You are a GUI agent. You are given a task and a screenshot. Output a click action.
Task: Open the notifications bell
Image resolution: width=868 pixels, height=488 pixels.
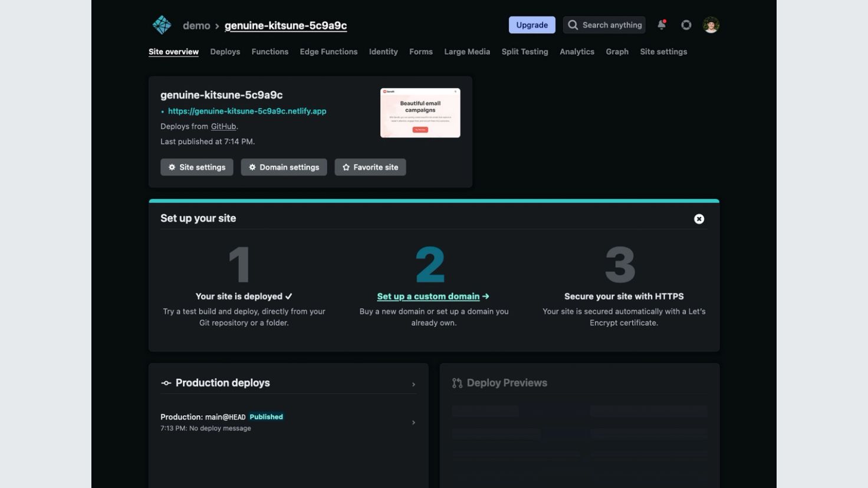click(x=662, y=25)
